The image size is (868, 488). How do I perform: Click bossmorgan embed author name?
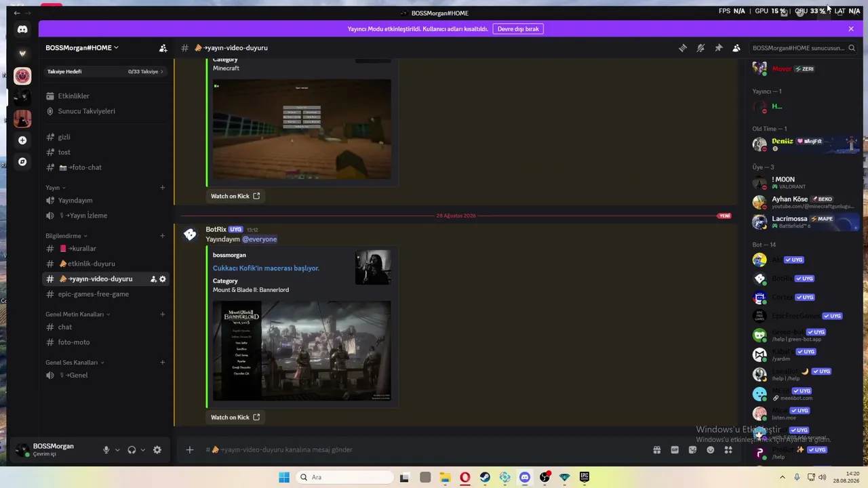coord(229,256)
